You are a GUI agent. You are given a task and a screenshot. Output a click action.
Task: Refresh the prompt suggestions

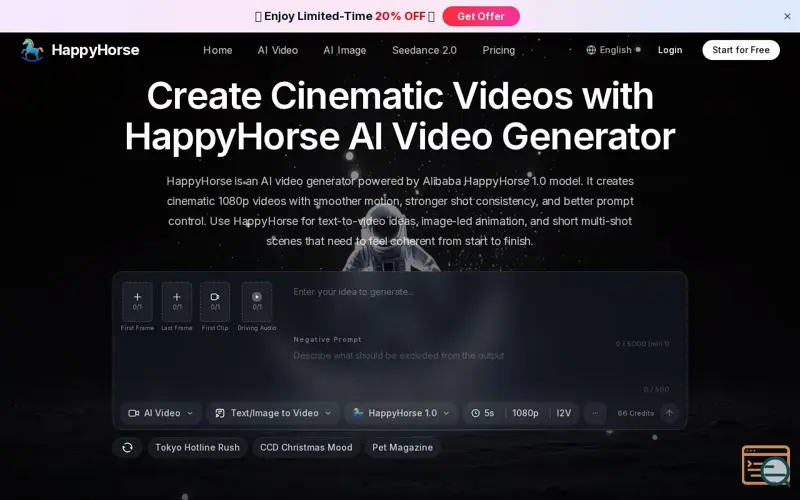pyautogui.click(x=127, y=447)
